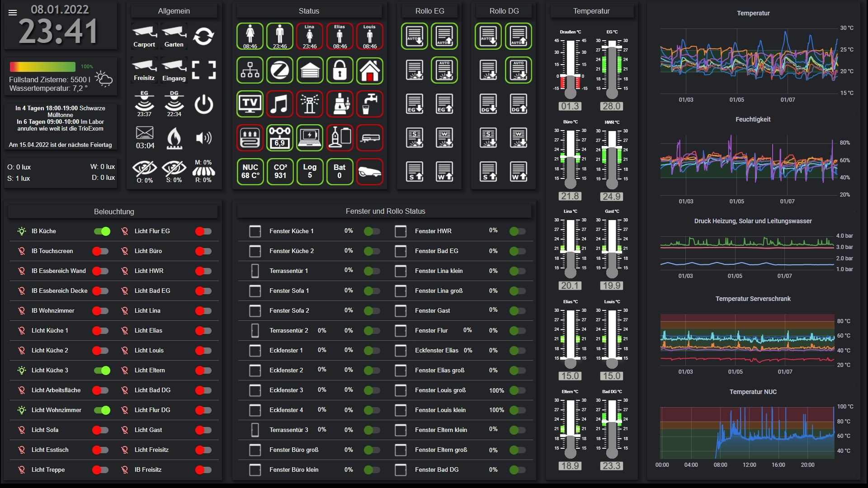Open the Carport camera
Image resolution: width=868 pixels, height=488 pixels.
[144, 37]
